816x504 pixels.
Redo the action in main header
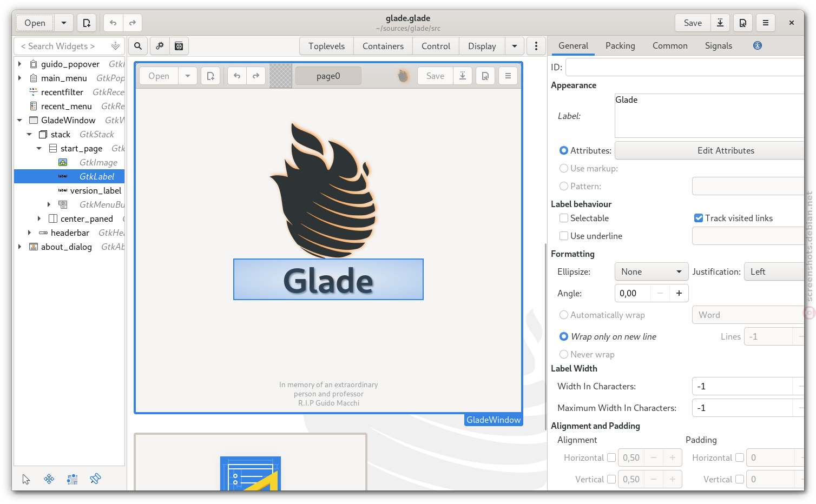pyautogui.click(x=133, y=23)
